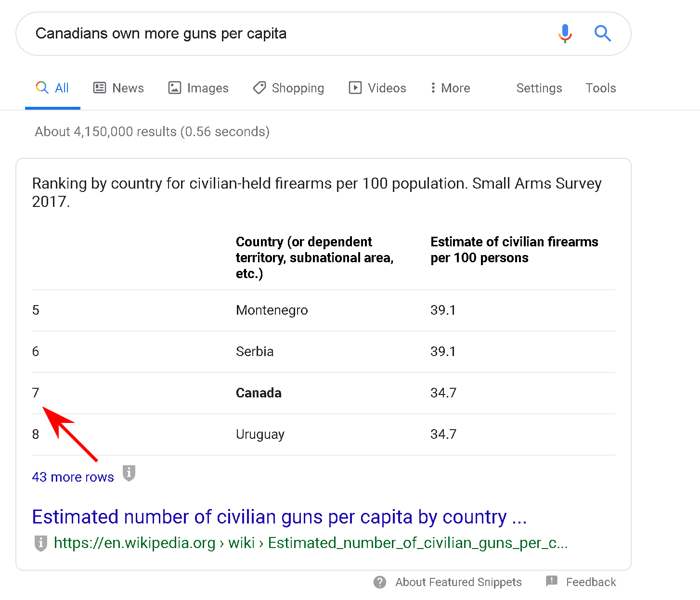700x600 pixels.
Task: Click into the search query text field
Action: pos(289,34)
